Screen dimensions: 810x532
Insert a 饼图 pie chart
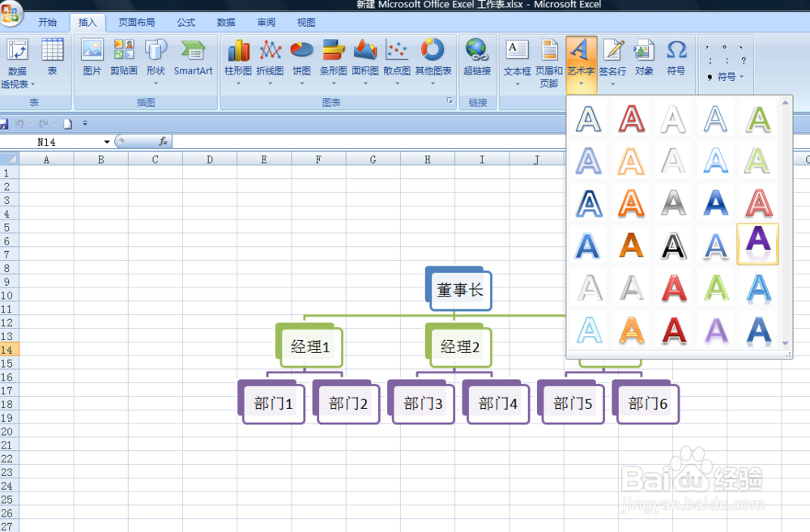point(301,61)
